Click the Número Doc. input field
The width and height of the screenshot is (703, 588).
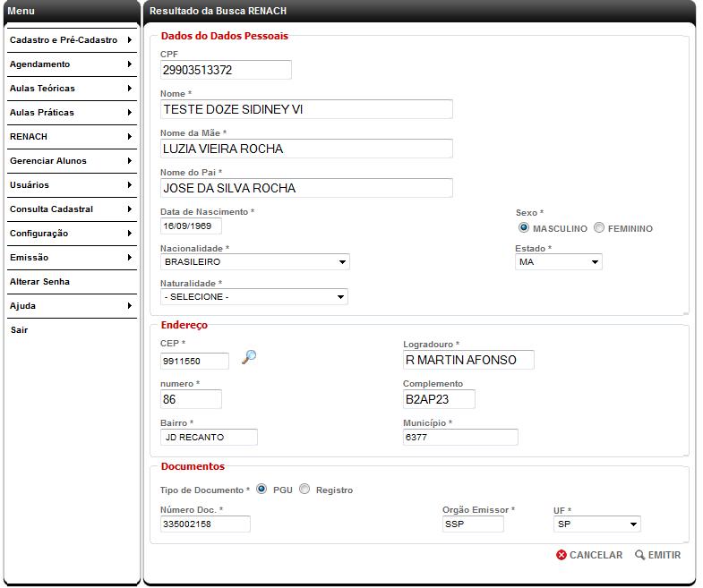[205, 524]
